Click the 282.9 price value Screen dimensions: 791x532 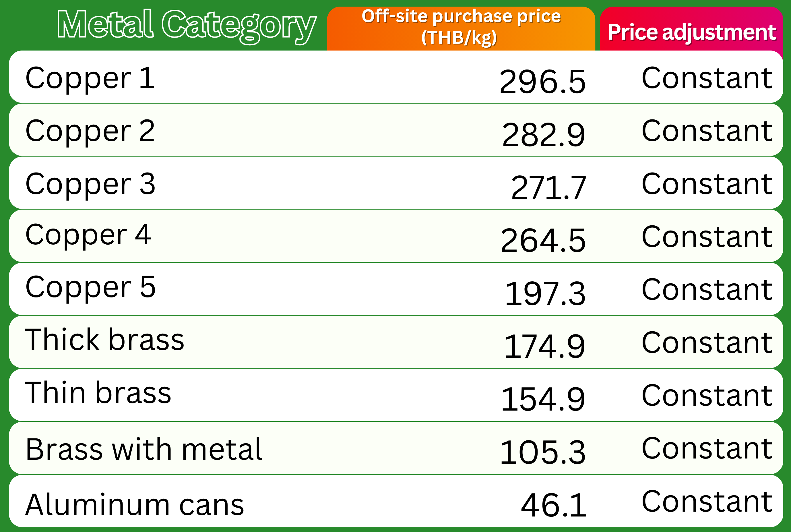coord(543,135)
